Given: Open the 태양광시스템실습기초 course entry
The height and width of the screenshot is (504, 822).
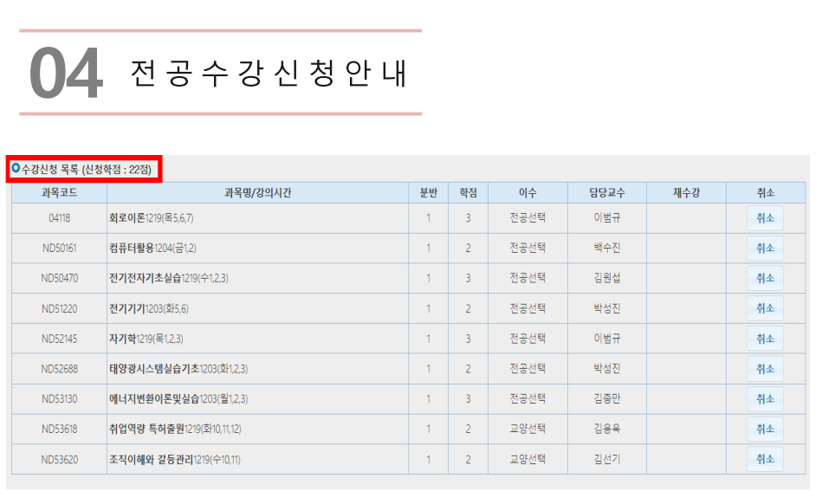Looking at the screenshot, I should pos(154,369).
